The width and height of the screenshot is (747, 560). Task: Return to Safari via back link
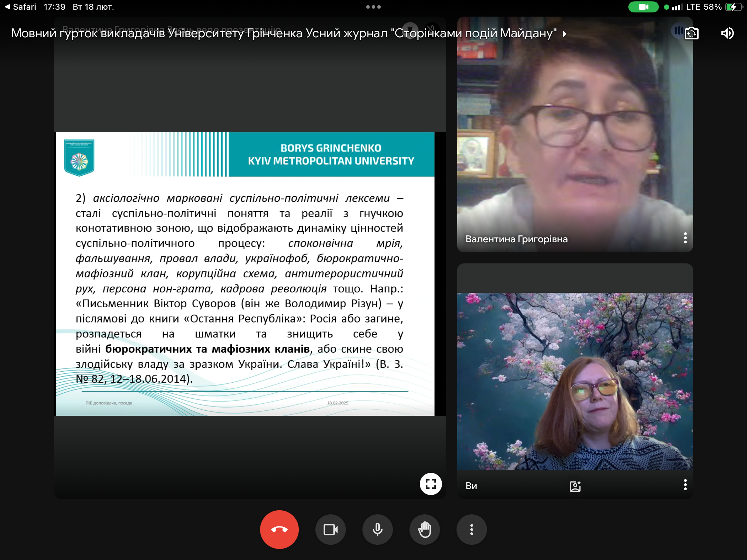point(21,7)
